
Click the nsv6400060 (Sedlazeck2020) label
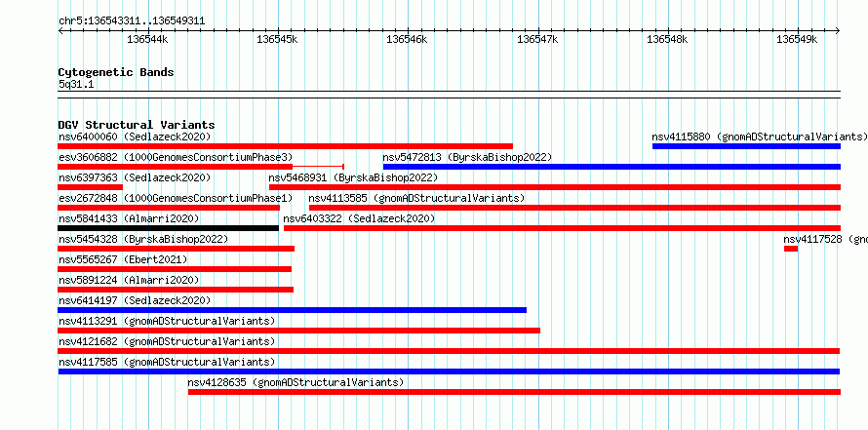coord(135,137)
